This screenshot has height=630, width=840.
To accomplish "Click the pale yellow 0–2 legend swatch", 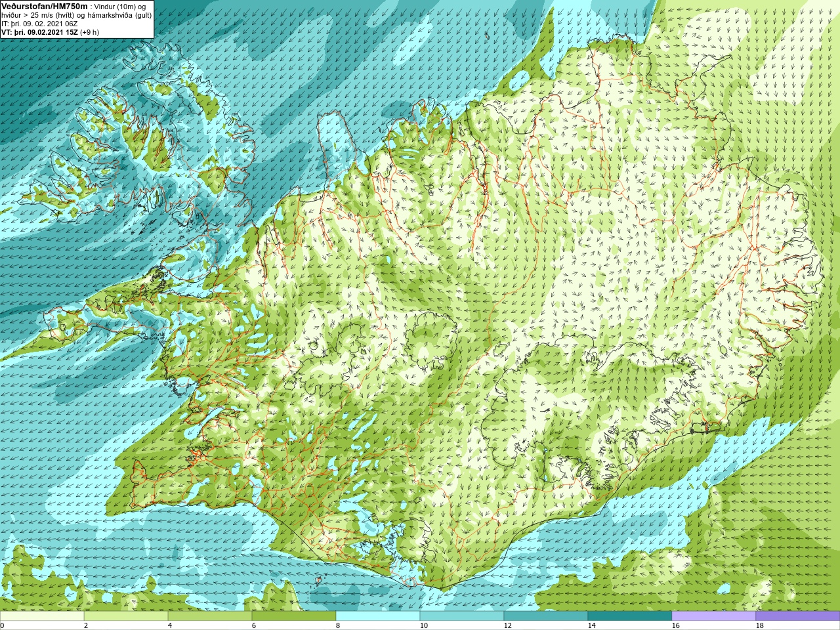I will tap(42, 616).
